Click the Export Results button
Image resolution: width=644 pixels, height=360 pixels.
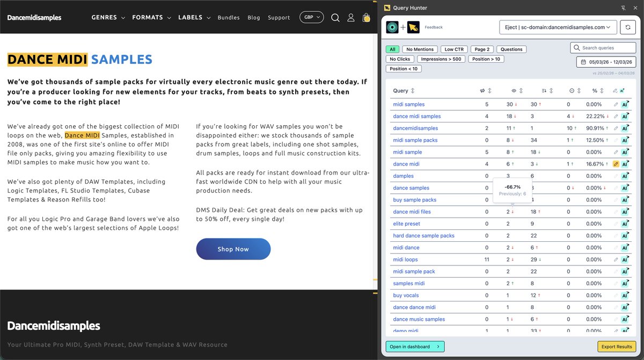pos(617,347)
